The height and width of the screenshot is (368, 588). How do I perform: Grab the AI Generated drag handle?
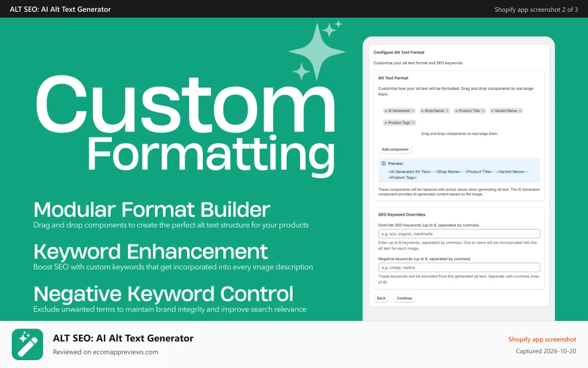tap(386, 111)
